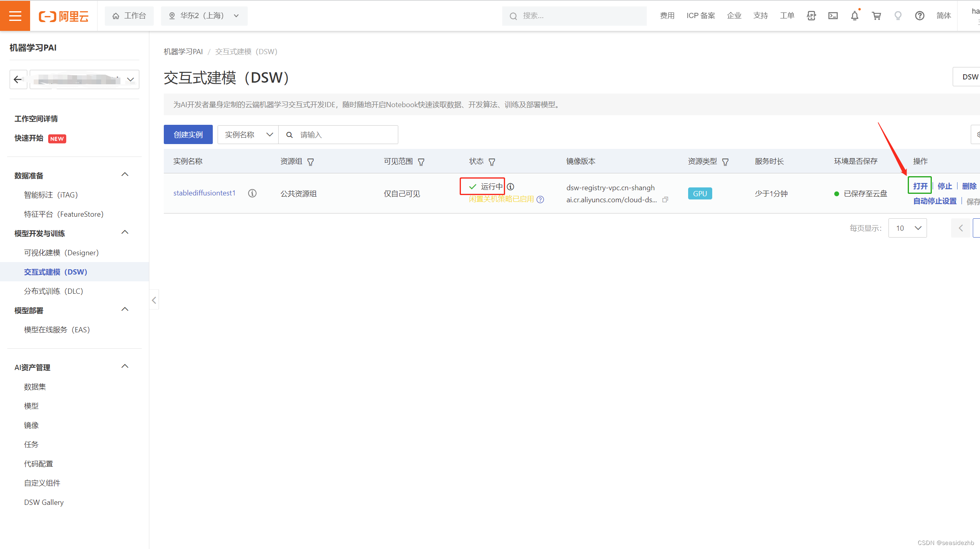Image resolution: width=980 pixels, height=549 pixels.
Task: Open the top-left hamburger product menu
Action: point(15,16)
